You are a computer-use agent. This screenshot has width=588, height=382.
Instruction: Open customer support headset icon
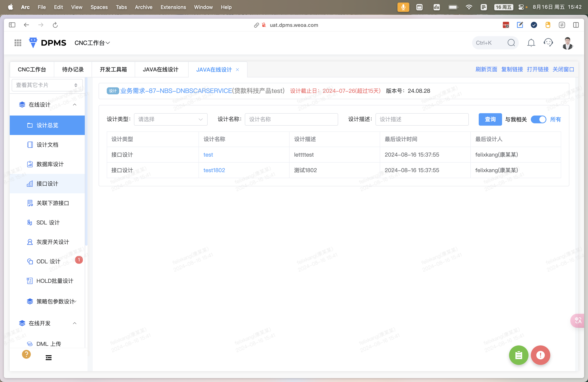(548, 43)
